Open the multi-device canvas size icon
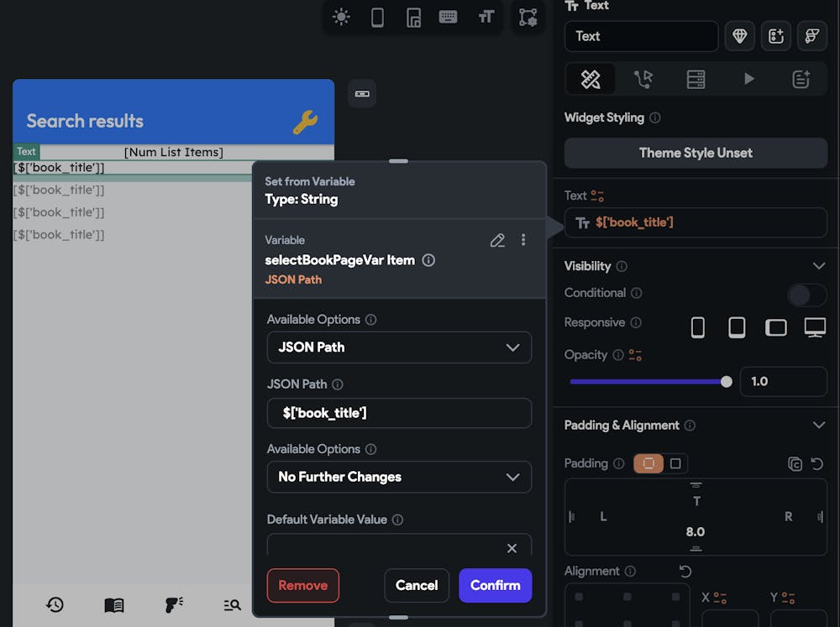The image size is (840, 627). (413, 17)
